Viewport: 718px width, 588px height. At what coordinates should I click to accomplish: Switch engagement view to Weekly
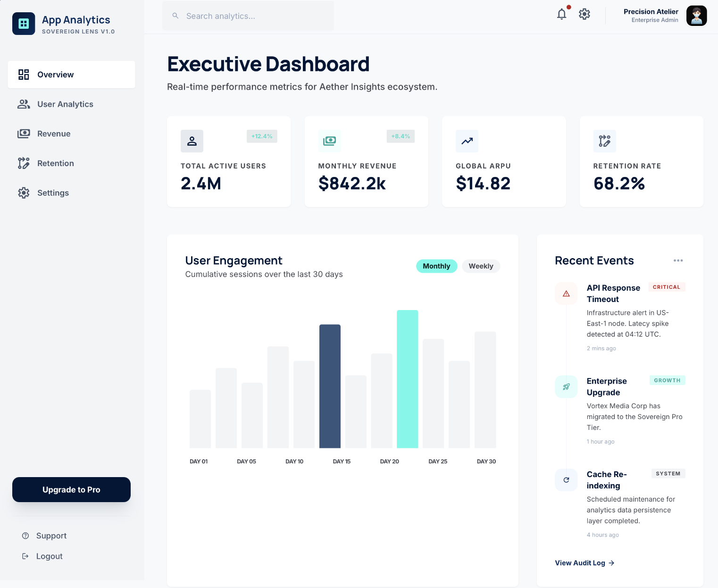481,266
